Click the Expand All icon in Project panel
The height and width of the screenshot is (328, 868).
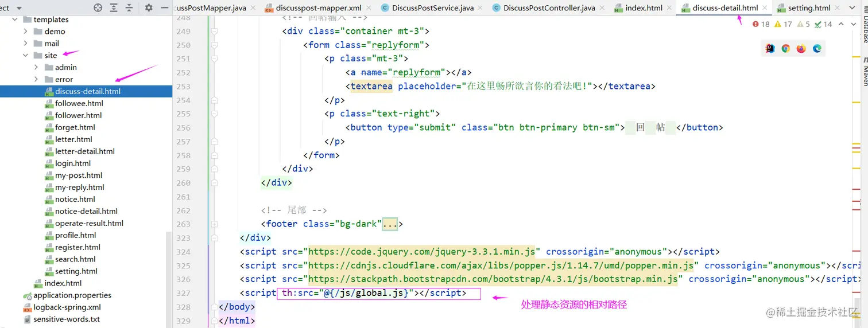click(114, 8)
